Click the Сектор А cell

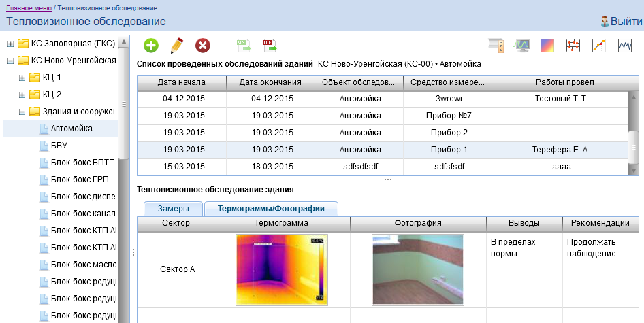coord(177,270)
